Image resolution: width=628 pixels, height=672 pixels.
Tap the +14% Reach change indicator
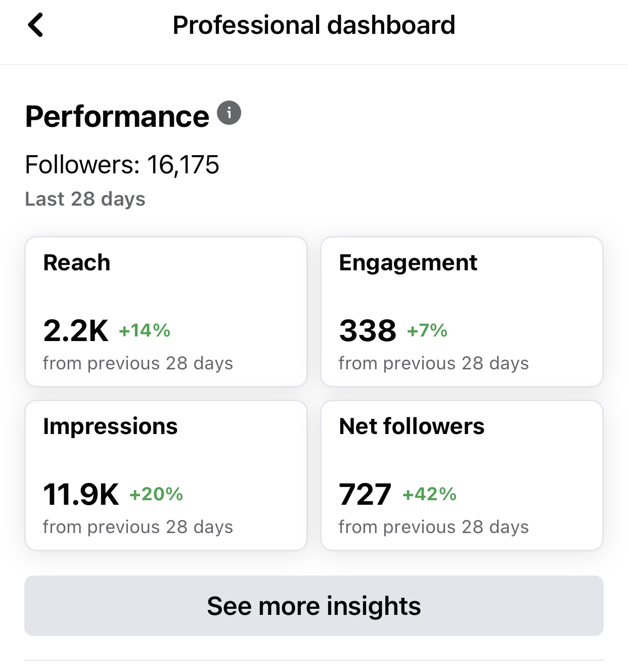145,330
